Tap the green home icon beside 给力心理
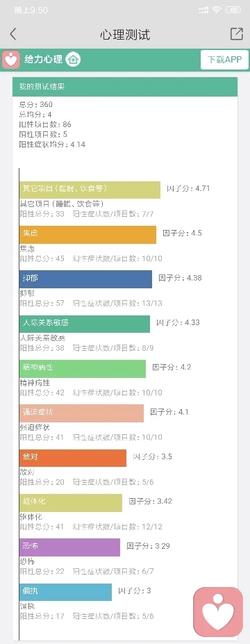 [x=73, y=60]
